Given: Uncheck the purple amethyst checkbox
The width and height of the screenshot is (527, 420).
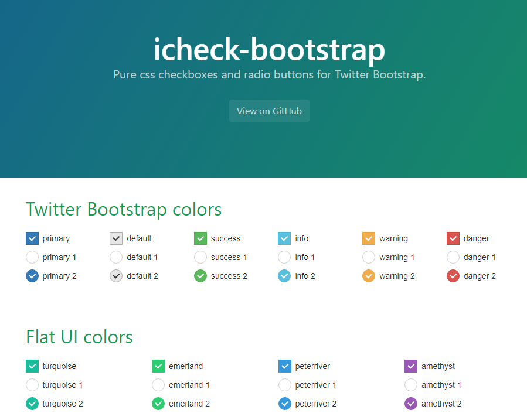Looking at the screenshot, I should pyautogui.click(x=411, y=366).
